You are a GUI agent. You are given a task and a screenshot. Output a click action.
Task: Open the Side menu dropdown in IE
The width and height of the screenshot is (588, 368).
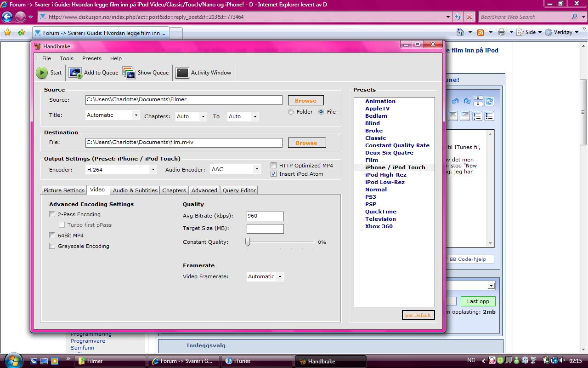[540, 33]
